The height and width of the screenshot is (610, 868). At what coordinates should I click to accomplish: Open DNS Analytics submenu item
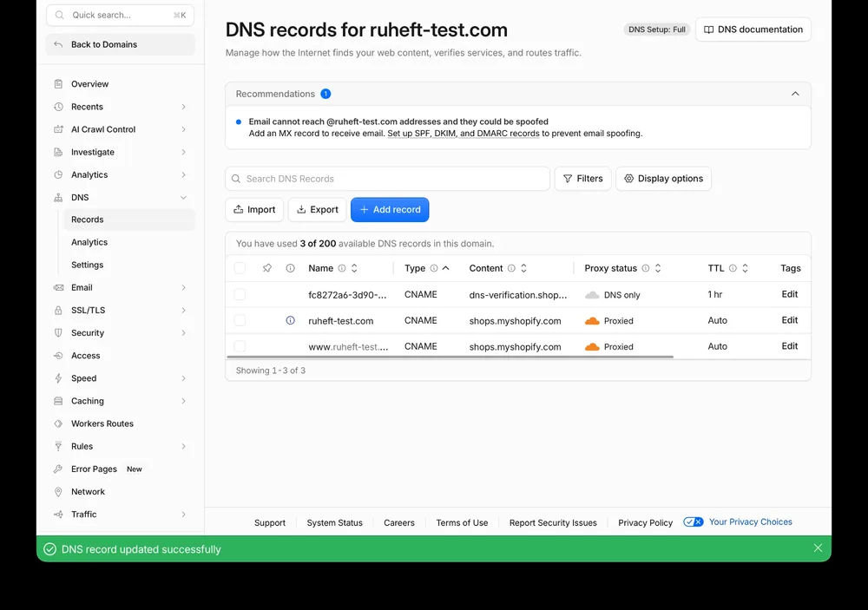[x=129, y=242]
